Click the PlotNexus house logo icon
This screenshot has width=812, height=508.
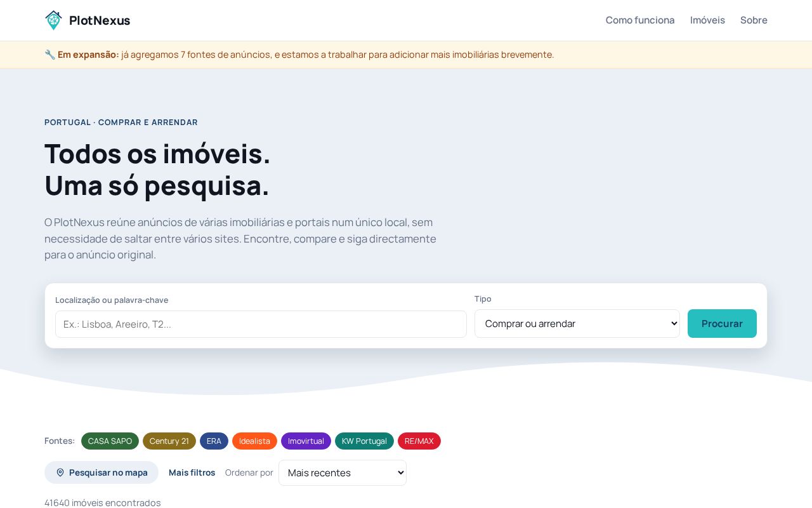pyautogui.click(x=53, y=20)
